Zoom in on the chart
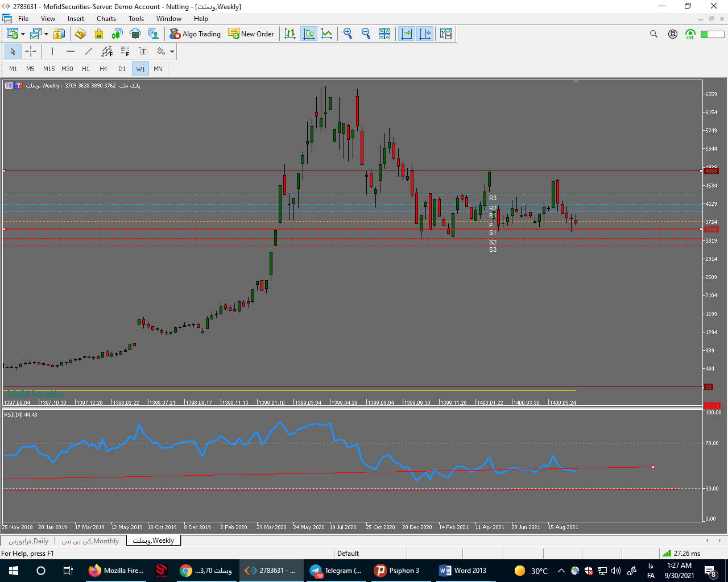728x582 pixels. (348, 34)
